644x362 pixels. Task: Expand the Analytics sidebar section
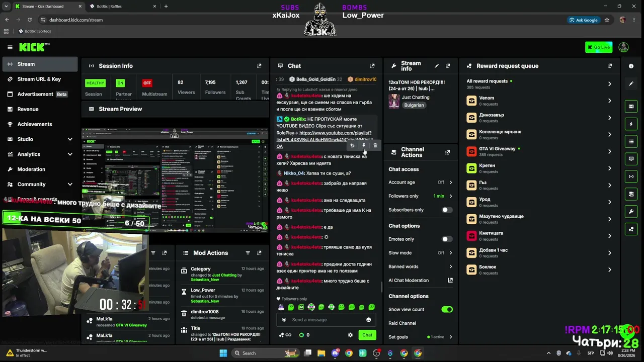pyautogui.click(x=70, y=154)
